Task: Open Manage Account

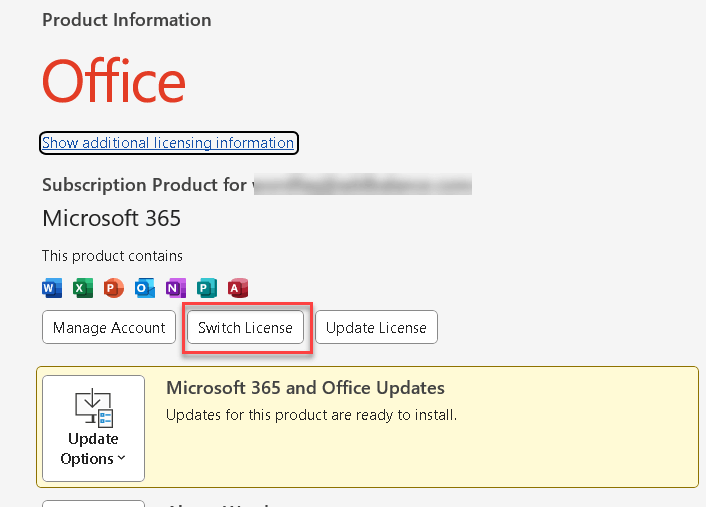Action: pyautogui.click(x=109, y=328)
